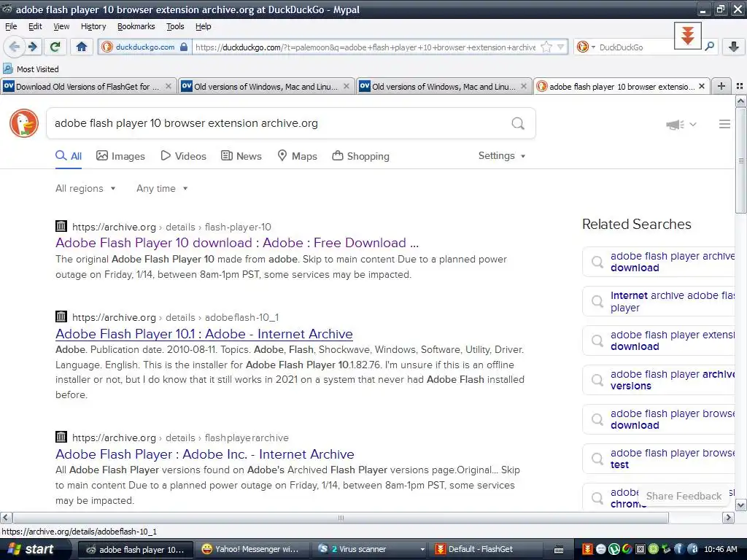Image resolution: width=747 pixels, height=560 pixels.
Task: Switch to News results
Action: point(241,156)
